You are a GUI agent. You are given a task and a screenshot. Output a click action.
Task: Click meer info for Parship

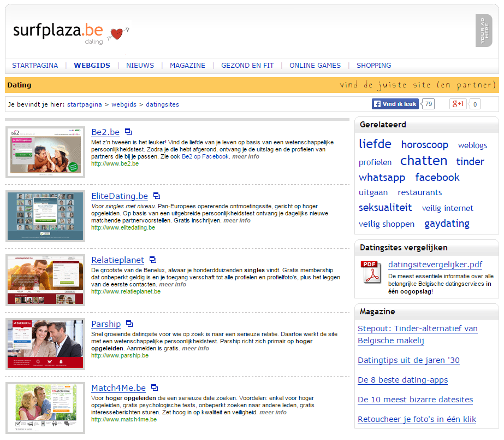(195, 348)
